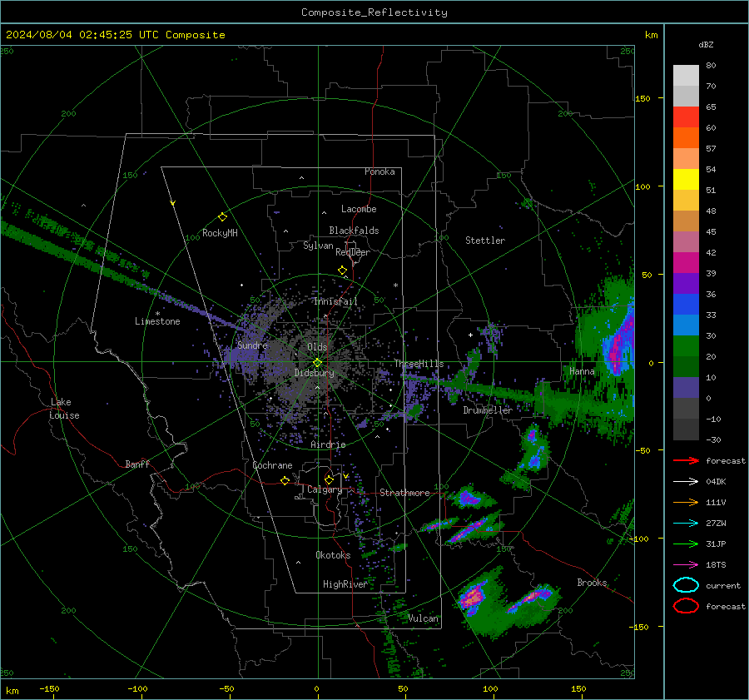Click the orange 111V arrow legend icon
Image resolution: width=749 pixels, height=700 pixels.
686,502
